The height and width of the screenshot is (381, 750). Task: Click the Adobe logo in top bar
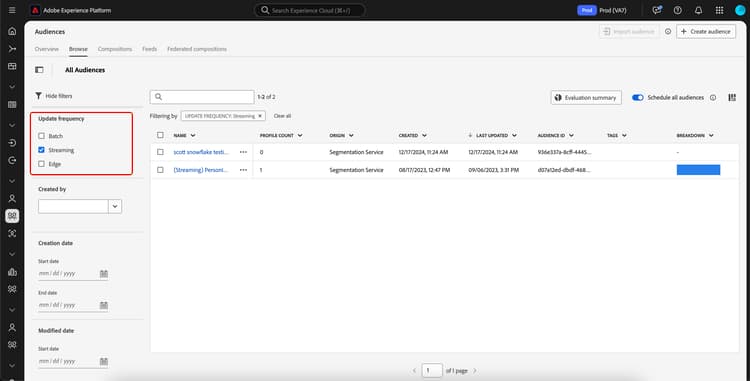click(x=35, y=10)
